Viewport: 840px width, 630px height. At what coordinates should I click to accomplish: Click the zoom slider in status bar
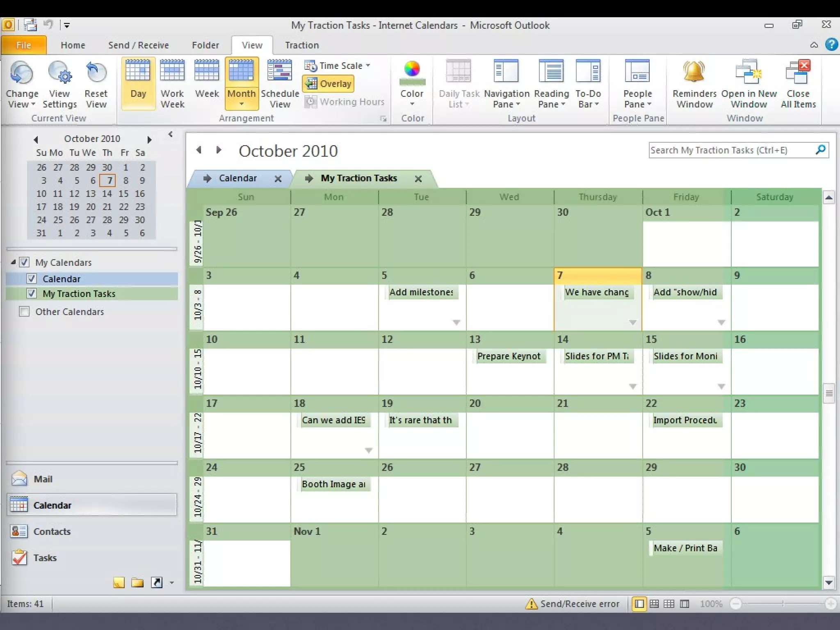[x=783, y=604]
